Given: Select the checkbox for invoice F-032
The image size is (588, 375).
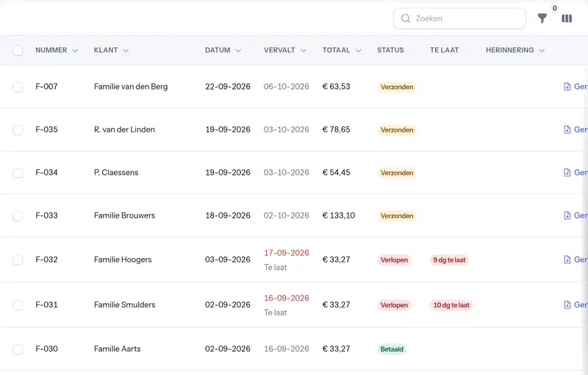Looking at the screenshot, I should pos(18,260).
